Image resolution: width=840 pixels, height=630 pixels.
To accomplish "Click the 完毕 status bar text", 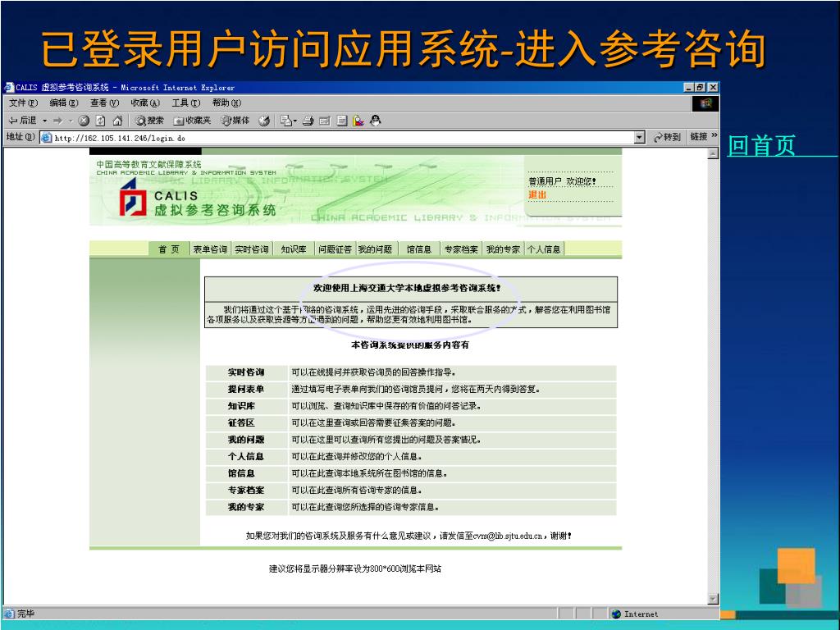I will [x=25, y=614].
